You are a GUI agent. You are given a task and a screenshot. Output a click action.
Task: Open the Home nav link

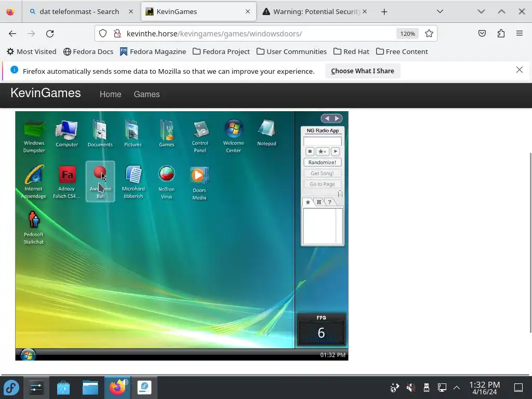pyautogui.click(x=110, y=95)
